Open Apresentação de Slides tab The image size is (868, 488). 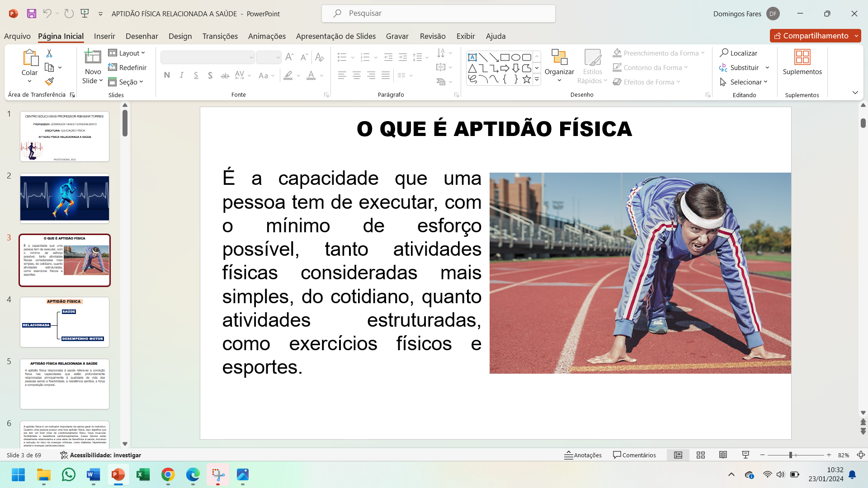tap(336, 36)
